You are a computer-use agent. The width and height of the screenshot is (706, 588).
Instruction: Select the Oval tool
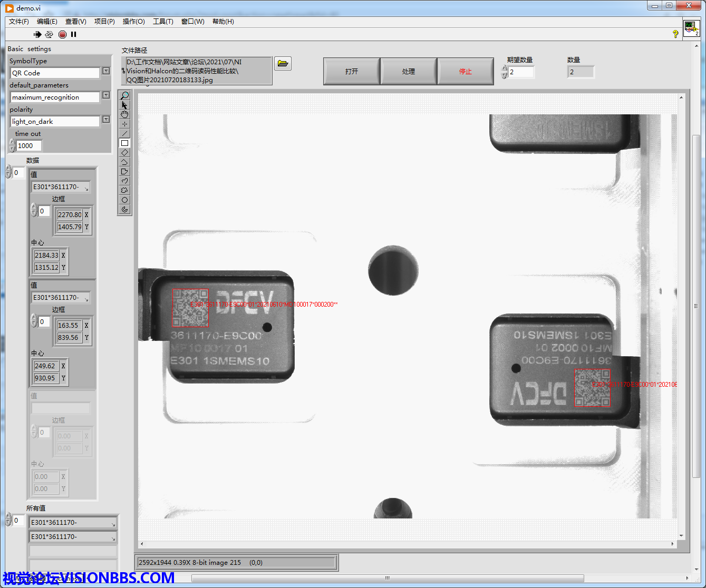point(124,200)
